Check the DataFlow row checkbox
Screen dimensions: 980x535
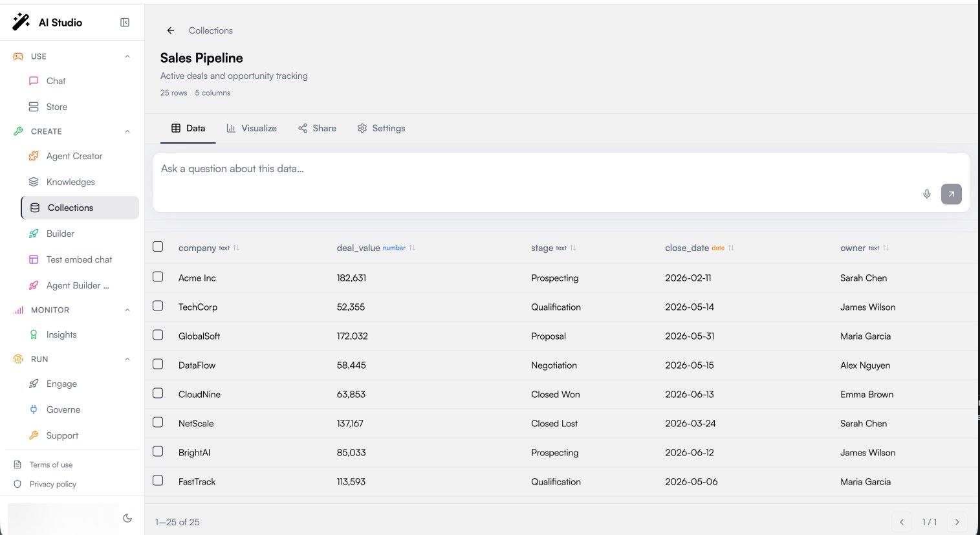(x=158, y=364)
